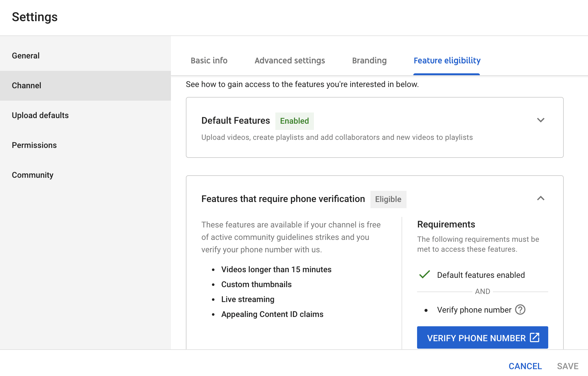
Task: Select Channel in the settings sidebar
Action: (x=85, y=85)
